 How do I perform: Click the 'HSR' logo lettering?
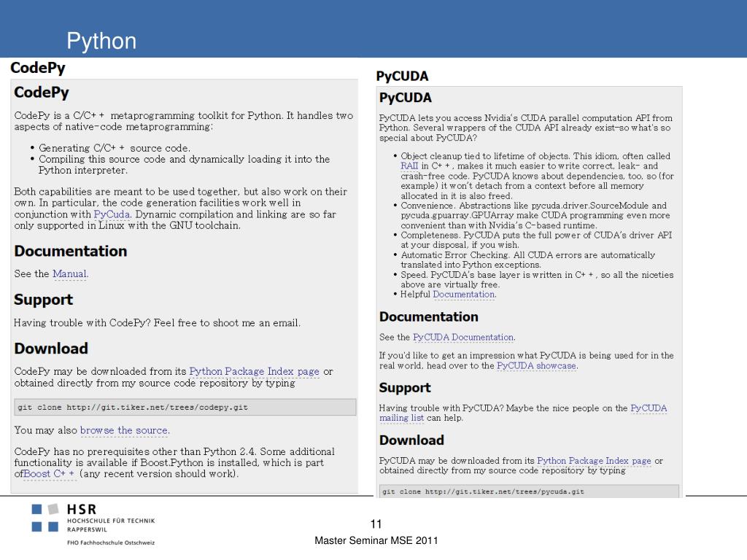coord(82,510)
